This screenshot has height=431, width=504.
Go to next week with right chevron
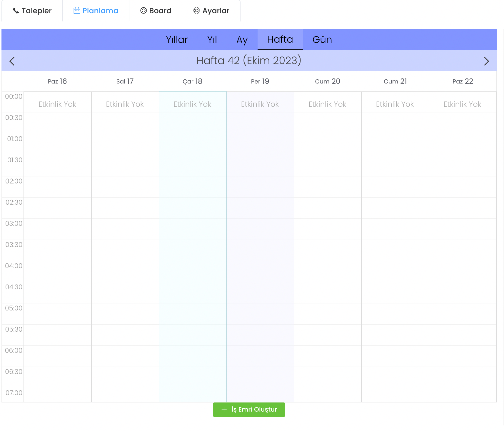click(486, 61)
